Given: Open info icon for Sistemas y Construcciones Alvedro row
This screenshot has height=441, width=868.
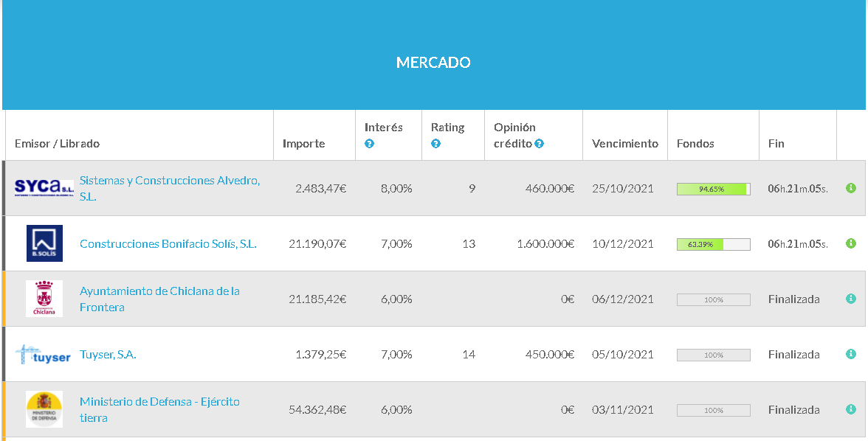Looking at the screenshot, I should click(851, 188).
